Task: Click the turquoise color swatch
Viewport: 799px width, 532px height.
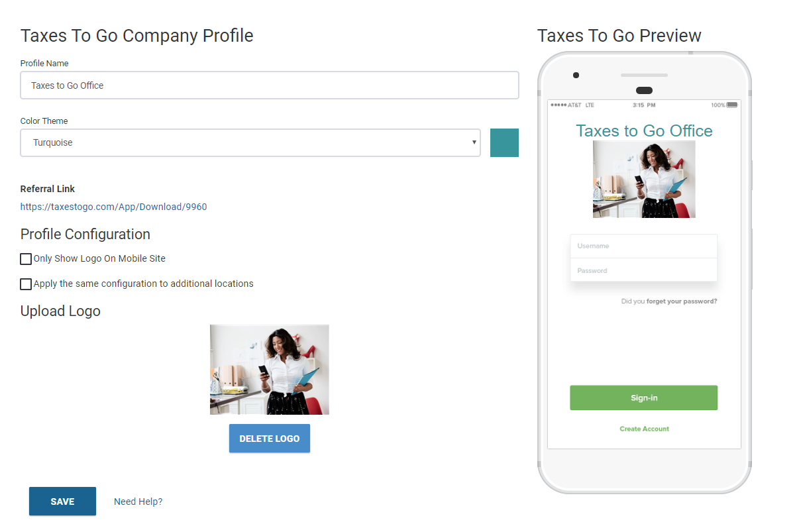Action: (x=504, y=142)
